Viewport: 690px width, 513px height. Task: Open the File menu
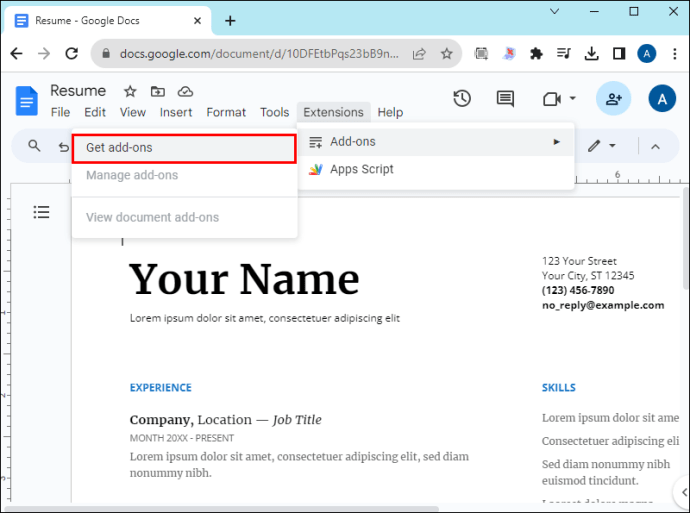60,112
